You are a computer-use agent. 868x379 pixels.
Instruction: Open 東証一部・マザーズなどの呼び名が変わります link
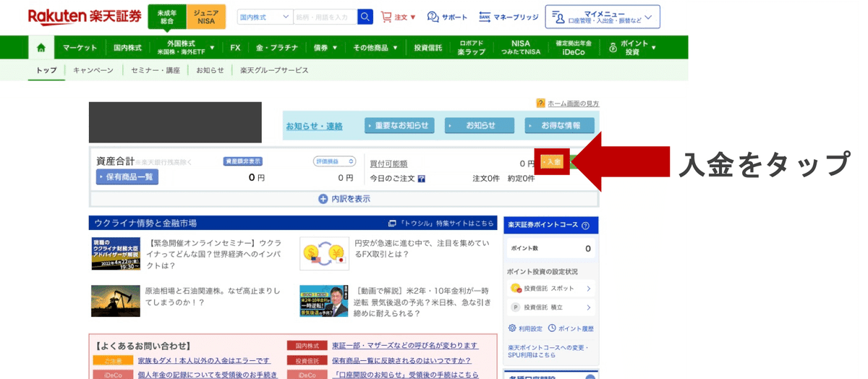pyautogui.click(x=405, y=346)
